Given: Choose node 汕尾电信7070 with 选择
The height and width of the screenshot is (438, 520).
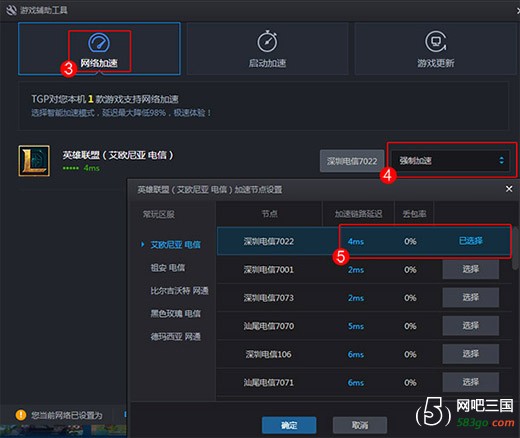Looking at the screenshot, I should coord(471,326).
